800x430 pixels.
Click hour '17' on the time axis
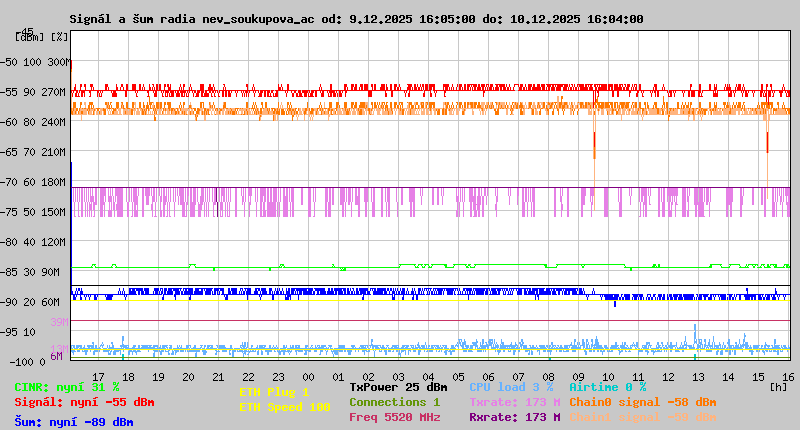[98, 377]
